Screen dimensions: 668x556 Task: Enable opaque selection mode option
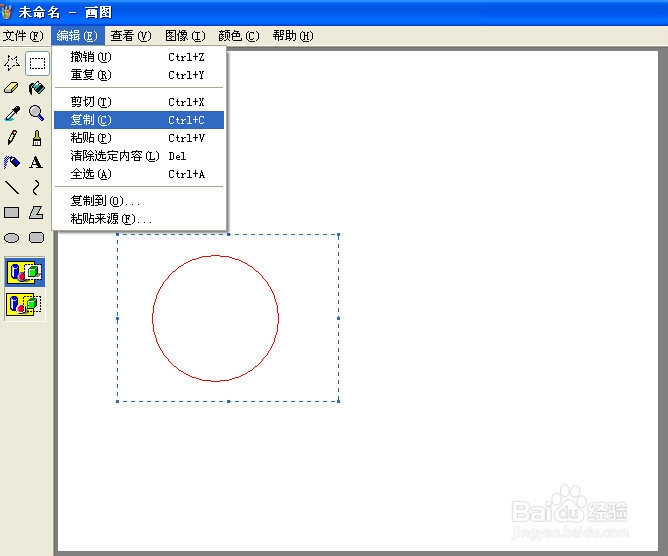point(25,272)
